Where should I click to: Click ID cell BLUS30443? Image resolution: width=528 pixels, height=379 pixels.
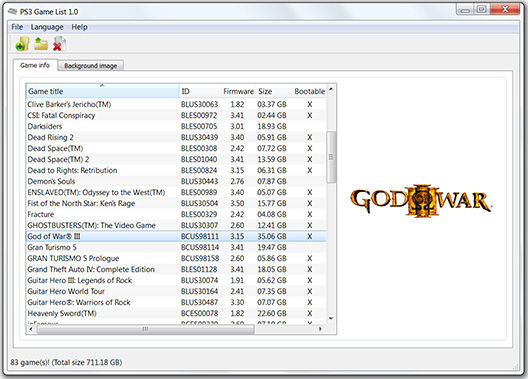[x=199, y=181]
